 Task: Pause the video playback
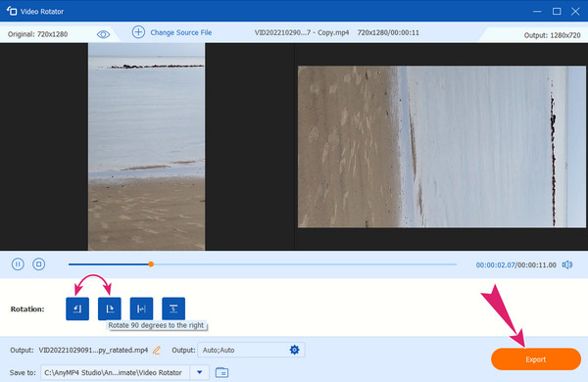18,264
